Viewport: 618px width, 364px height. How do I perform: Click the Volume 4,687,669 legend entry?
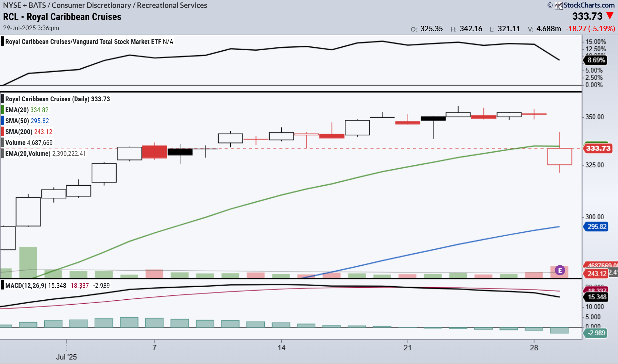(29, 143)
